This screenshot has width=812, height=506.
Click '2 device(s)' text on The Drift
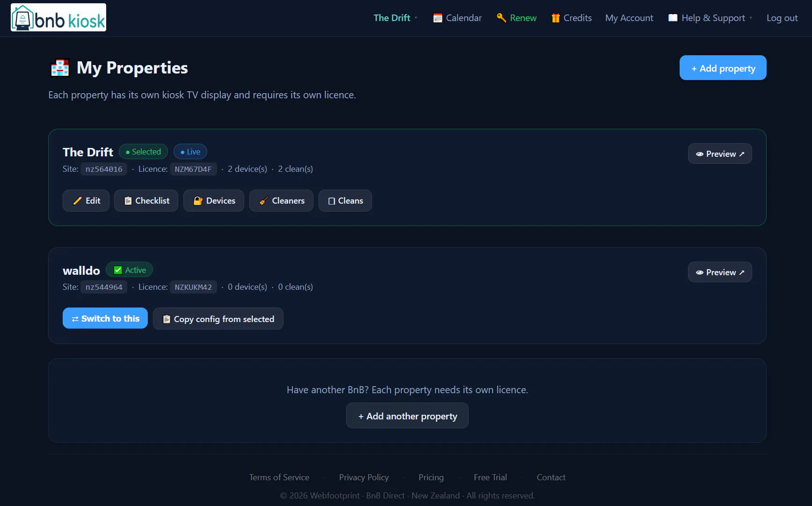pyautogui.click(x=247, y=169)
